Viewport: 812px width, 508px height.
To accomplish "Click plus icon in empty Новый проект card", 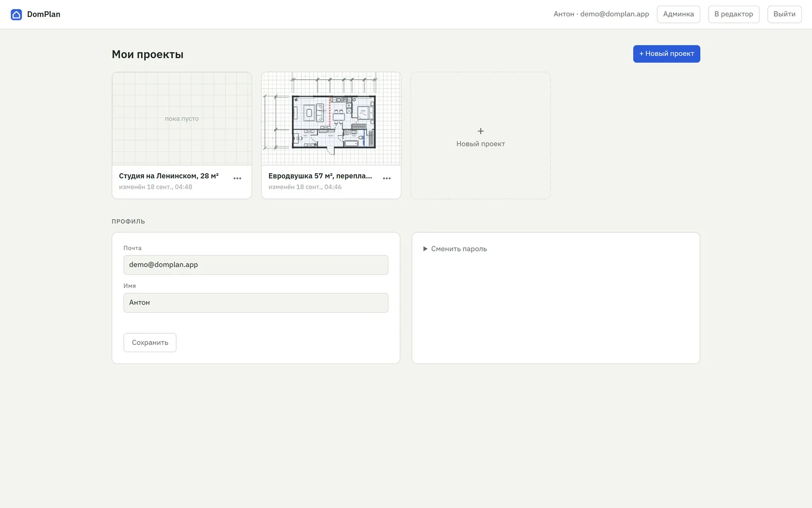I will click(x=481, y=131).
